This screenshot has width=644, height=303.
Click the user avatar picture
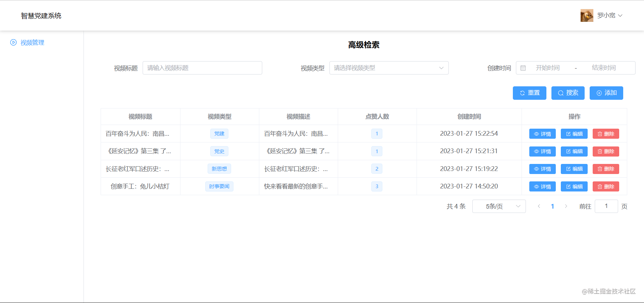(587, 15)
